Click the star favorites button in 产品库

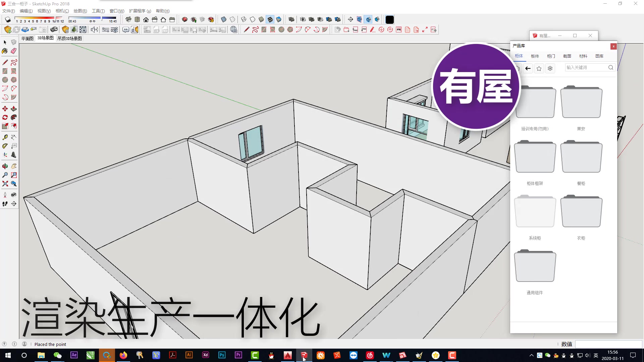[x=539, y=68]
